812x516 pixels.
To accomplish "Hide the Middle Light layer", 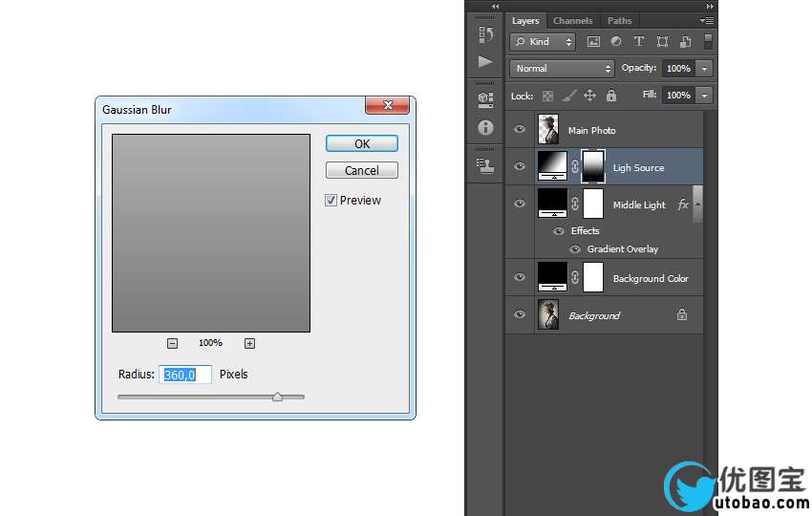I will [x=520, y=204].
